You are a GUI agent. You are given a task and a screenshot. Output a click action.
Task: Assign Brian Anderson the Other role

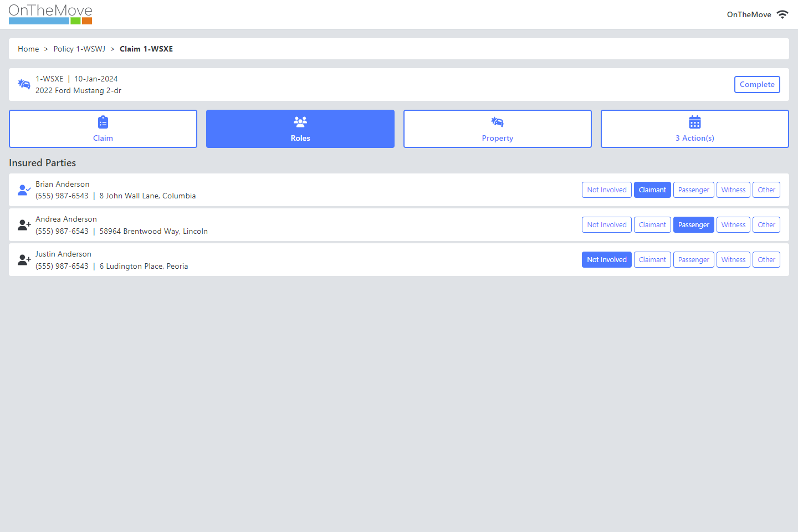click(x=766, y=190)
